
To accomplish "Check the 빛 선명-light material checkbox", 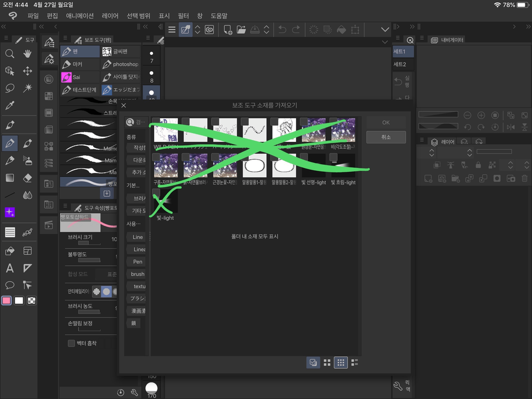I will pos(304,157).
